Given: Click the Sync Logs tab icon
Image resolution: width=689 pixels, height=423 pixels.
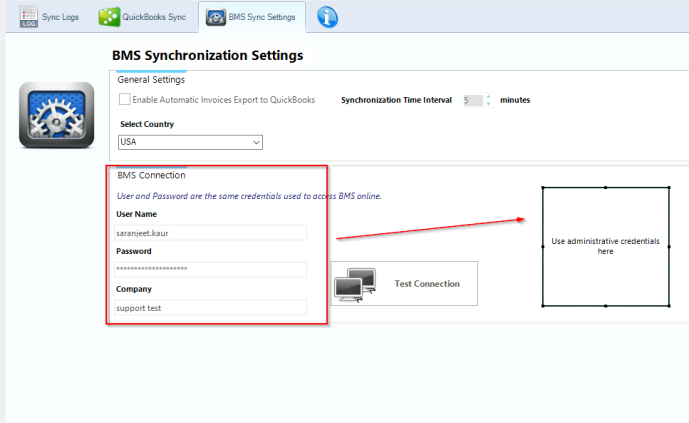Looking at the screenshot, I should [x=27, y=17].
